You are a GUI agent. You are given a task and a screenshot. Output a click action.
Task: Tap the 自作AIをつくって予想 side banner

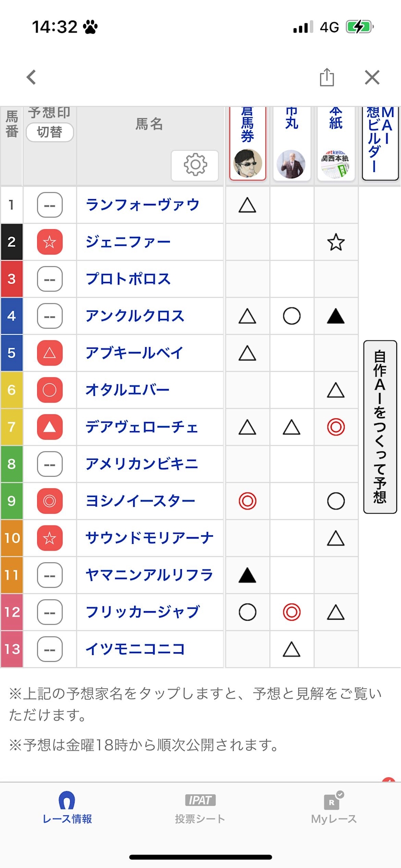click(380, 427)
